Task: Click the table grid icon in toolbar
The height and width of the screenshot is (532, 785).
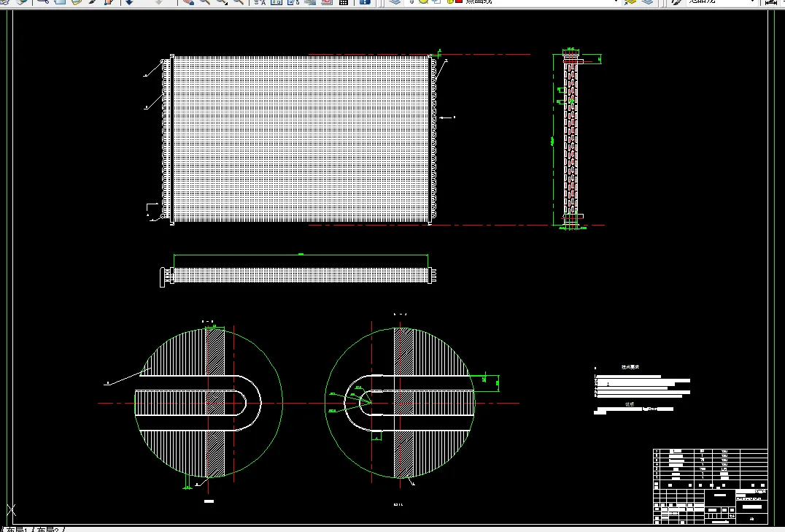Action: (344, 2)
